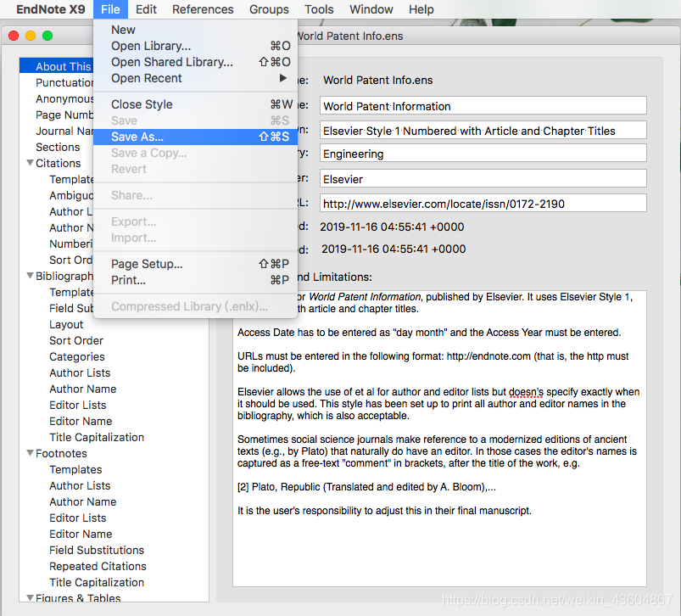
Task: Select Layout under Bibliography
Action: [66, 324]
